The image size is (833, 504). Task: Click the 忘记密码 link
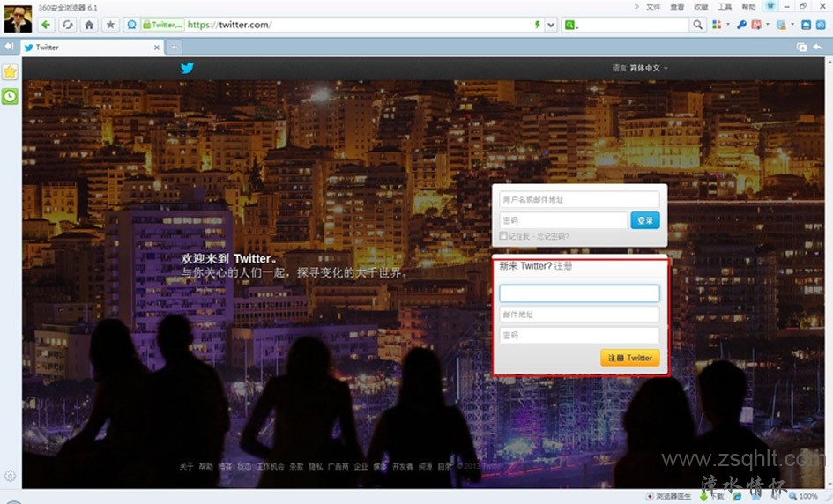coord(553,236)
